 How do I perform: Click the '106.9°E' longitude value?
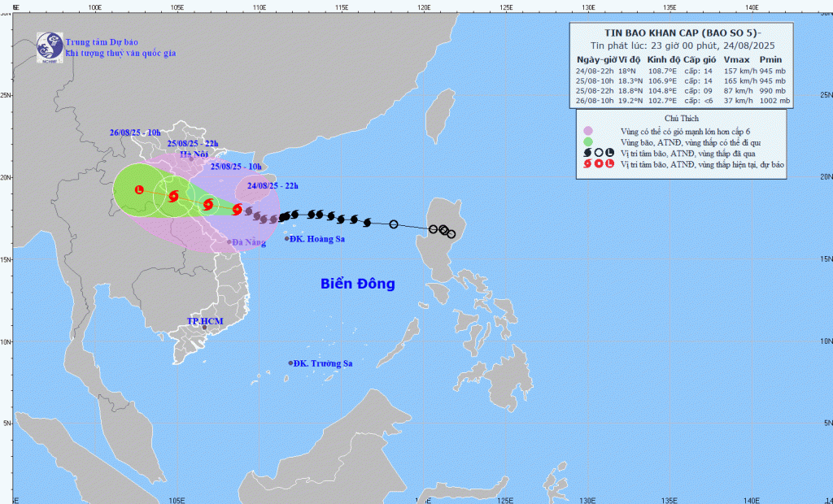[662, 80]
